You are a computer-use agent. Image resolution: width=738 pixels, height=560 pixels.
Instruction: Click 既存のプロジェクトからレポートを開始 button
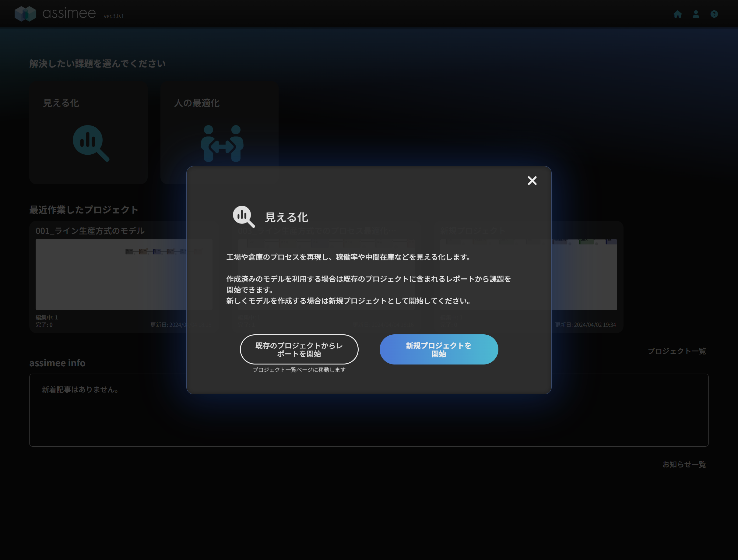tap(299, 349)
